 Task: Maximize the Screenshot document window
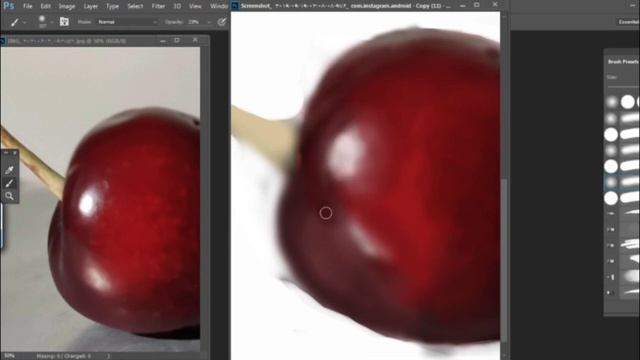[477, 5]
